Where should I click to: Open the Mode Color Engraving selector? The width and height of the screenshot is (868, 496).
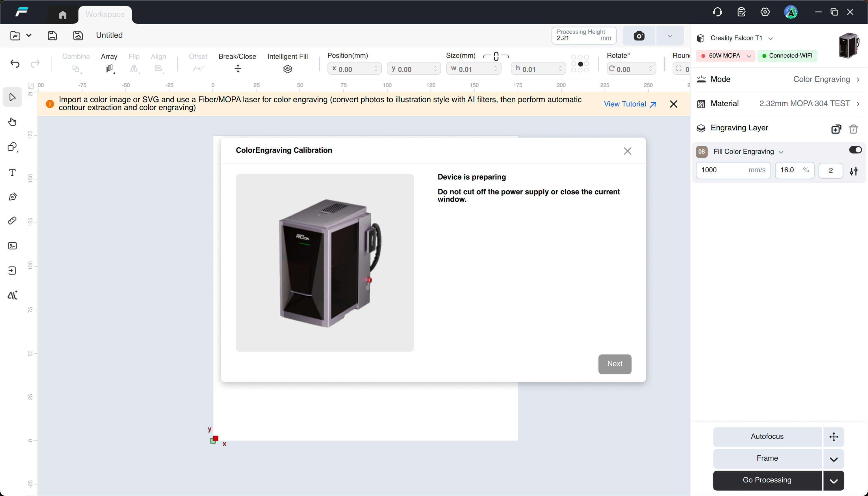point(778,79)
